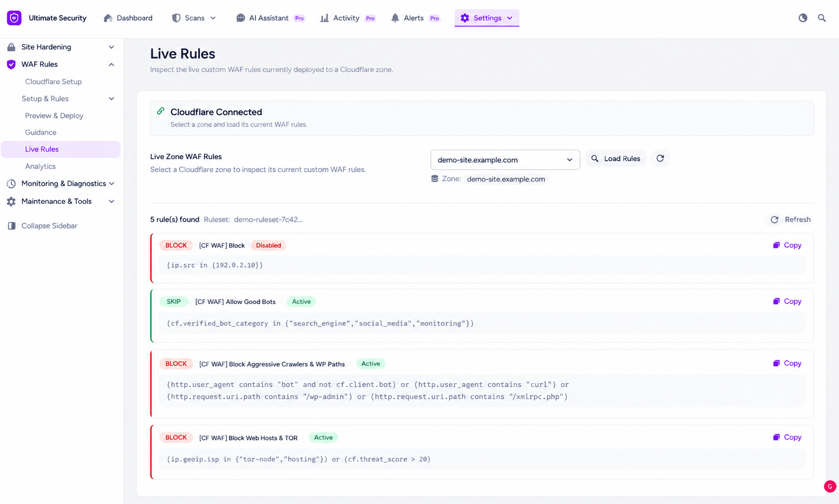Screen dimensions: 839x504
Task: Collapse the WAF Rules section chevron
Action: pos(112,64)
